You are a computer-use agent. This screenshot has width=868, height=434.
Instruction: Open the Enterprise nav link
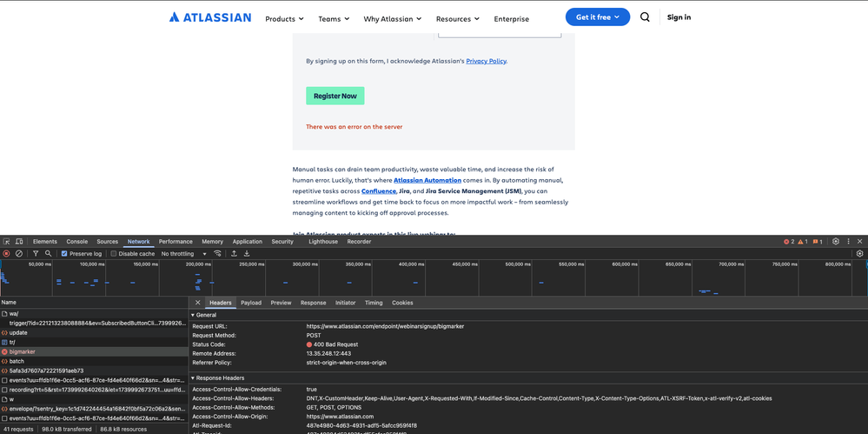click(512, 19)
